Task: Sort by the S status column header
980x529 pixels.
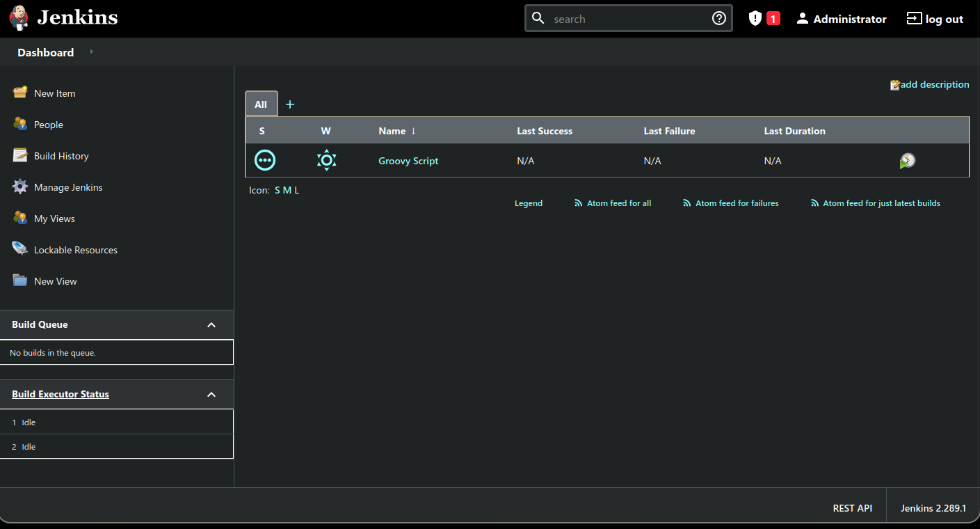Action: pyautogui.click(x=262, y=131)
